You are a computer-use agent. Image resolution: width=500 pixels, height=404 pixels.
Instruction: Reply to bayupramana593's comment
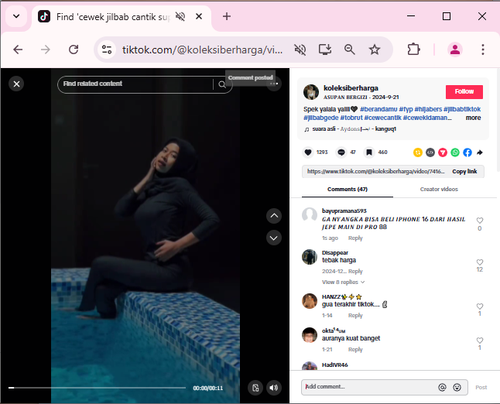pyautogui.click(x=355, y=238)
